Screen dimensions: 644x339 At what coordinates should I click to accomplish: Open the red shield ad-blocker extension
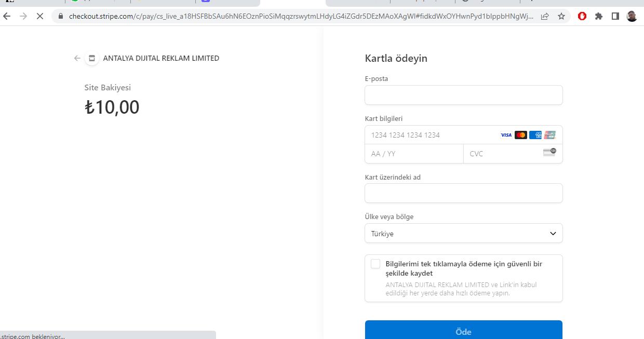click(582, 16)
